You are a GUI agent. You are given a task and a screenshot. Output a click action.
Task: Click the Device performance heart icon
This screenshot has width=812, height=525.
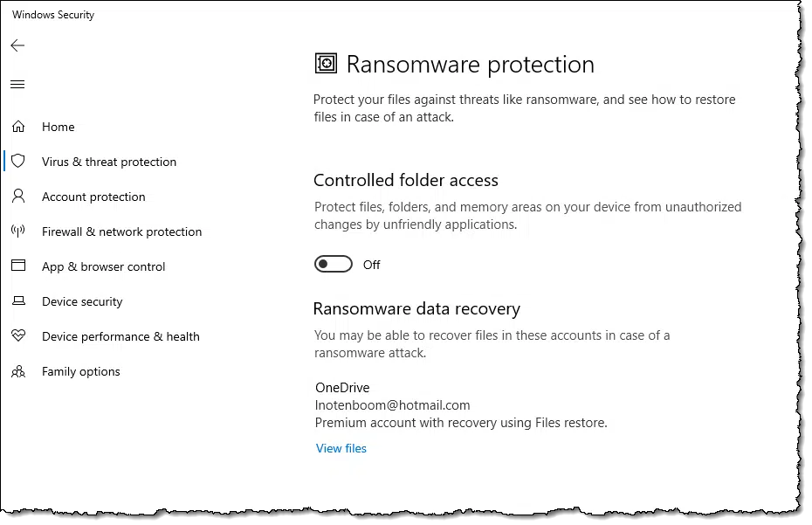click(18, 335)
